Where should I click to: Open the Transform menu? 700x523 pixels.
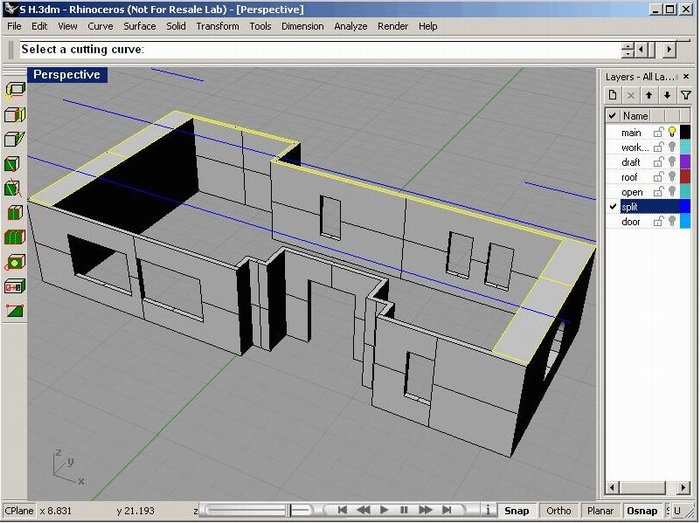[217, 26]
